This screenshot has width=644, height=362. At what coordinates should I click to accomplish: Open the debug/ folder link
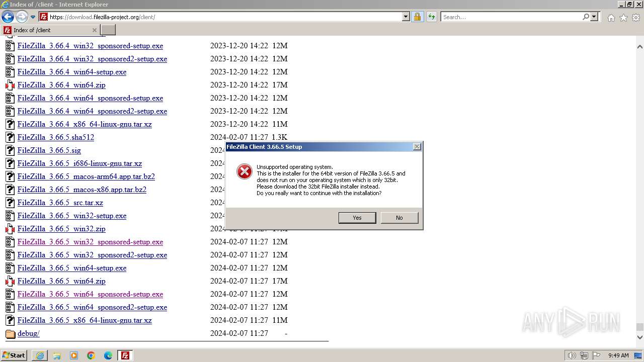point(28,333)
